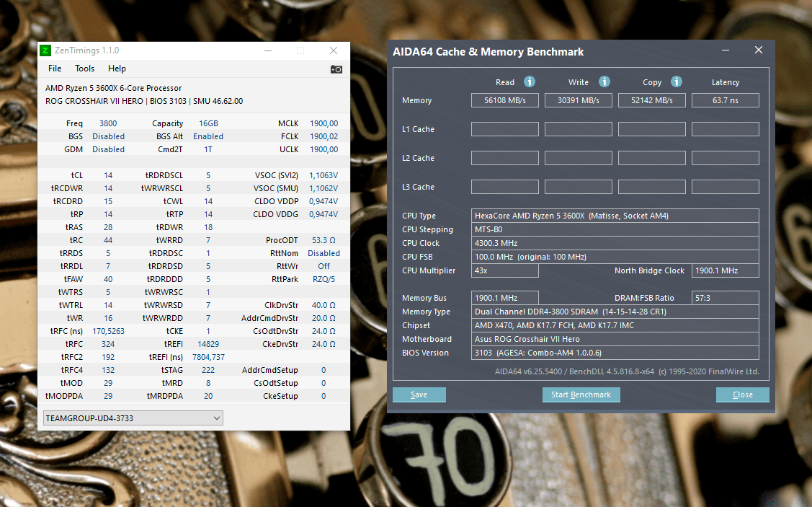Screen dimensions: 812x507
Task: Click the AIDA64 version text at bottom
Action: pyautogui.click(x=627, y=371)
